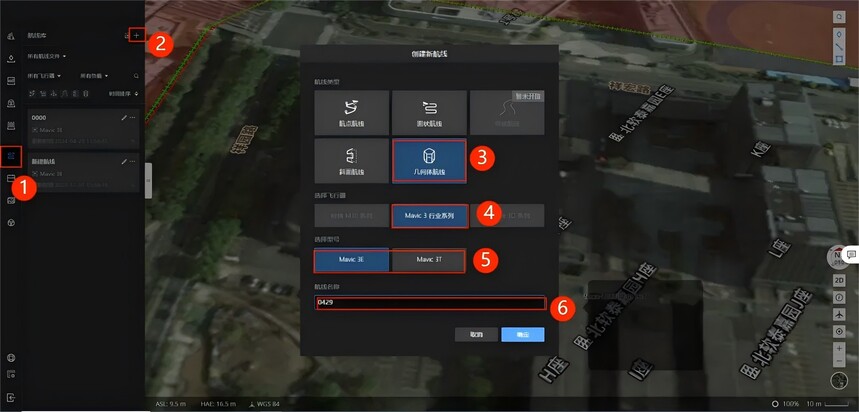Image resolution: width=859 pixels, height=412 pixels.
Task: Click the plus icon to create a route
Action: tap(137, 36)
